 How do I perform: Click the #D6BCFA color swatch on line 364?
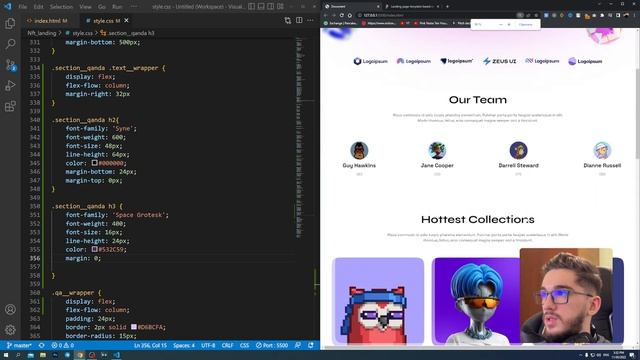pyautogui.click(x=133, y=327)
